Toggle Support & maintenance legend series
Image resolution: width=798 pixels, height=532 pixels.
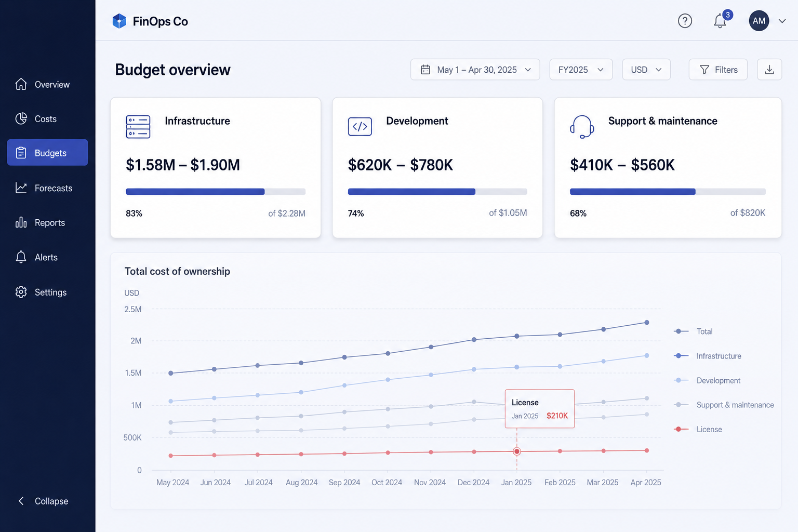[x=724, y=405]
